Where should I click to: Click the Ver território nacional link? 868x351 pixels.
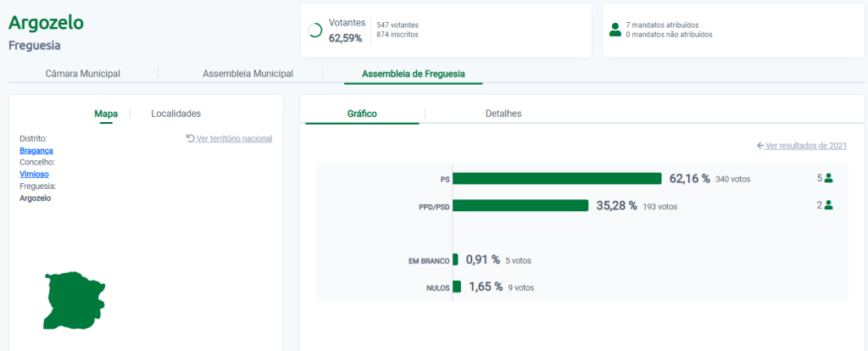[x=234, y=138]
